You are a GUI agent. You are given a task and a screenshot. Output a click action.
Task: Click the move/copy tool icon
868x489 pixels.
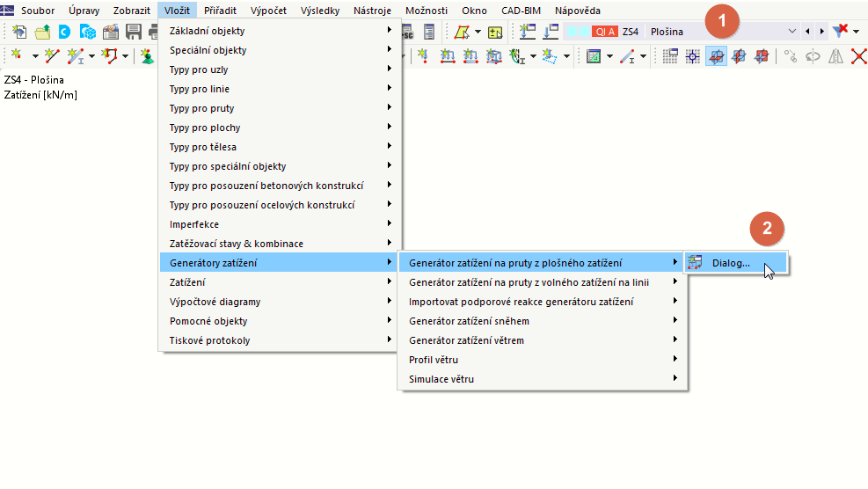point(790,56)
